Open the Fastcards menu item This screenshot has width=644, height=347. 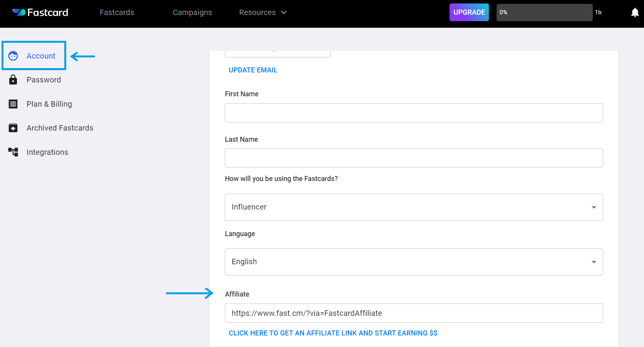[x=117, y=12]
